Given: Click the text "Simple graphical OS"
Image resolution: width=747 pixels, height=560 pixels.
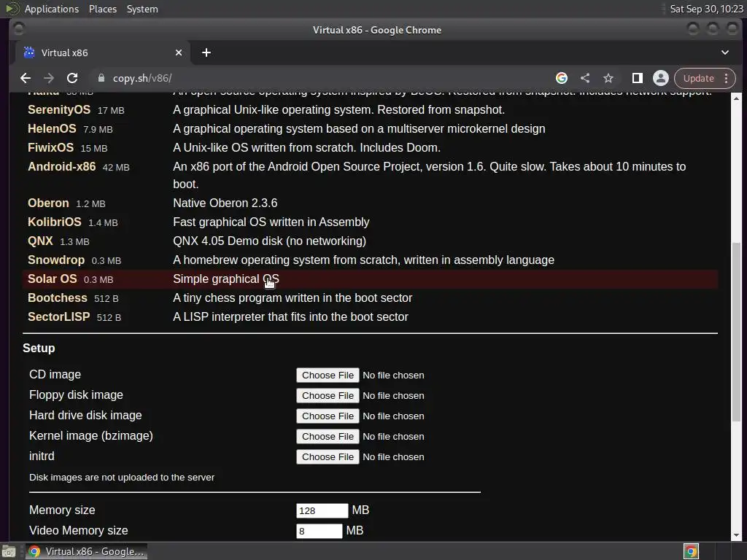Looking at the screenshot, I should pos(226,279).
